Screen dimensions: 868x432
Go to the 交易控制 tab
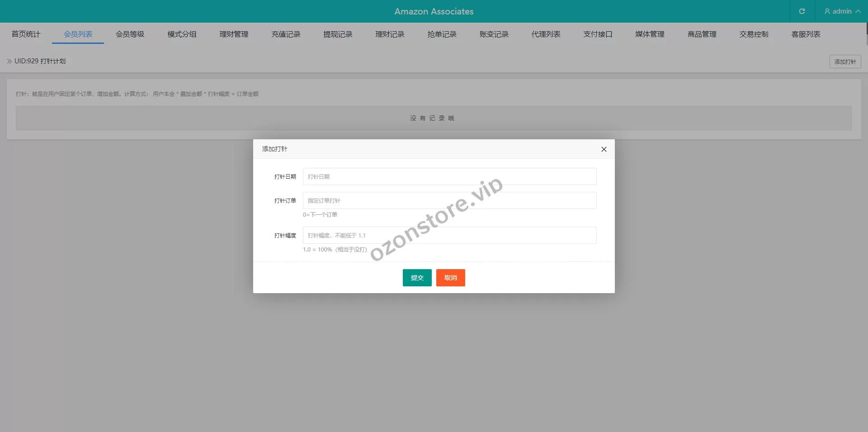pos(754,34)
